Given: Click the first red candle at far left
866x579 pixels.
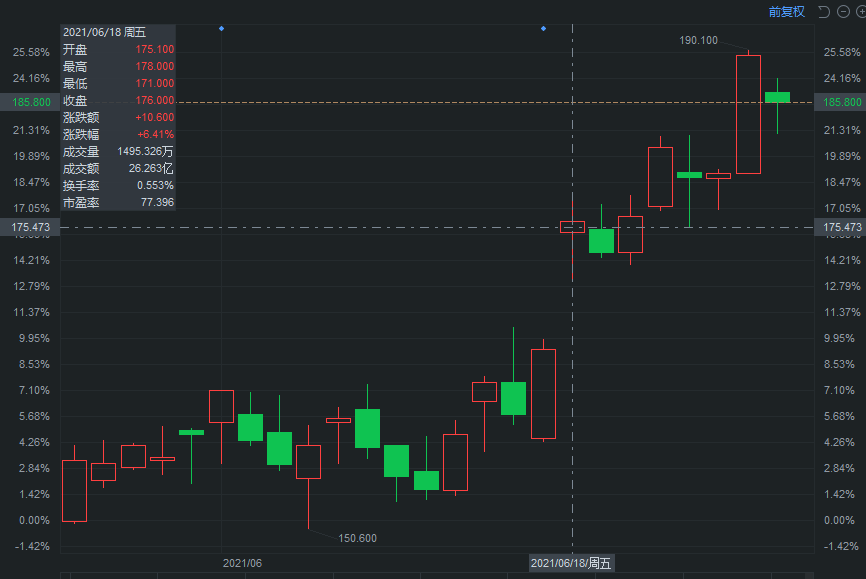Looking at the screenshot, I should (x=74, y=490).
